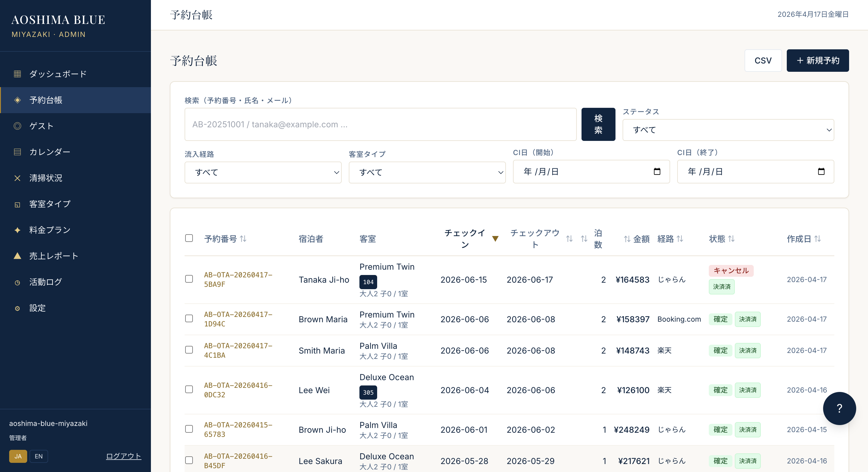This screenshot has height=472, width=868.
Task: Open the ステータス dropdown
Action: click(728, 130)
